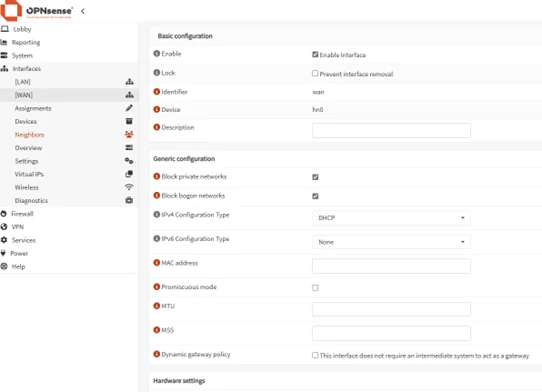This screenshot has height=392, width=542.
Task: Click the OPNsense logo
Action: click(x=37, y=10)
